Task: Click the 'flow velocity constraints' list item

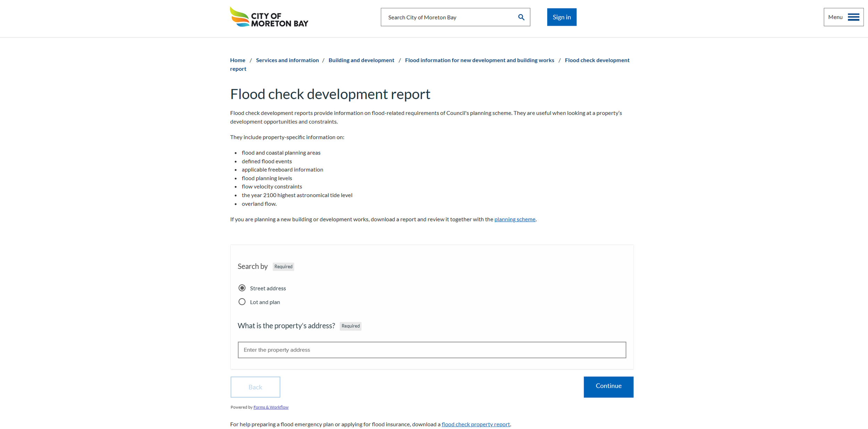Action: 272,186
